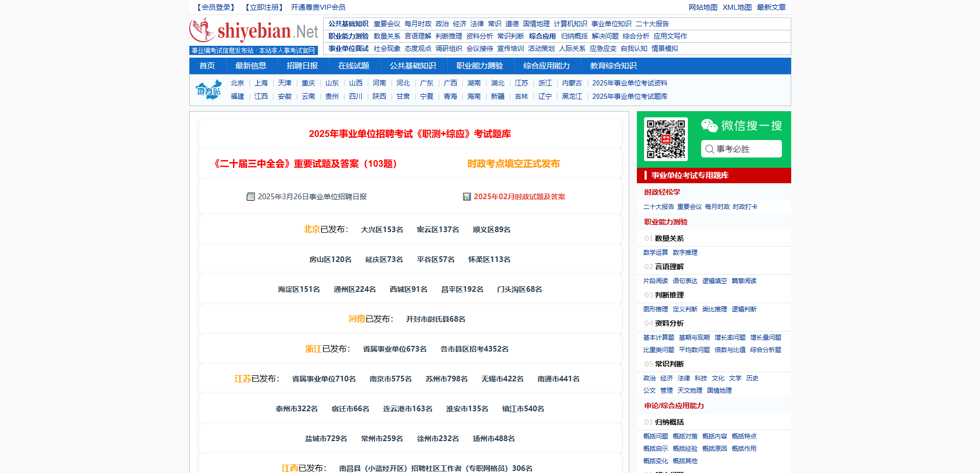The height and width of the screenshot is (473, 980).
Task: Select the 浙江 province link
Action: click(545, 83)
